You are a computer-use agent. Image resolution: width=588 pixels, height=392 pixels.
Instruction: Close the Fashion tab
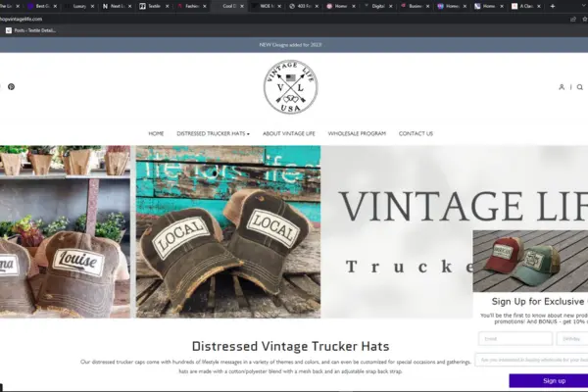(x=205, y=6)
